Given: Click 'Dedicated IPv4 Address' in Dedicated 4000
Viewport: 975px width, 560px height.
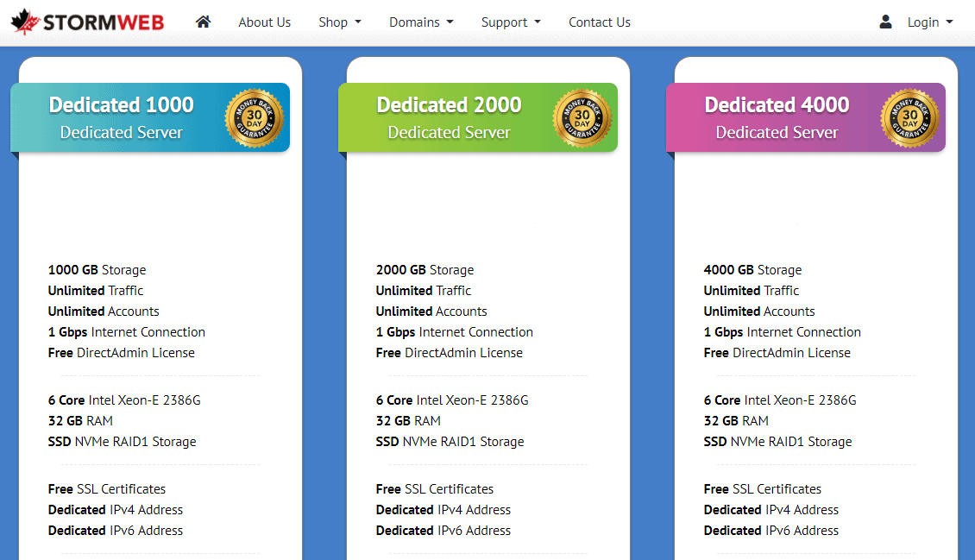Looking at the screenshot, I should coord(771,510).
